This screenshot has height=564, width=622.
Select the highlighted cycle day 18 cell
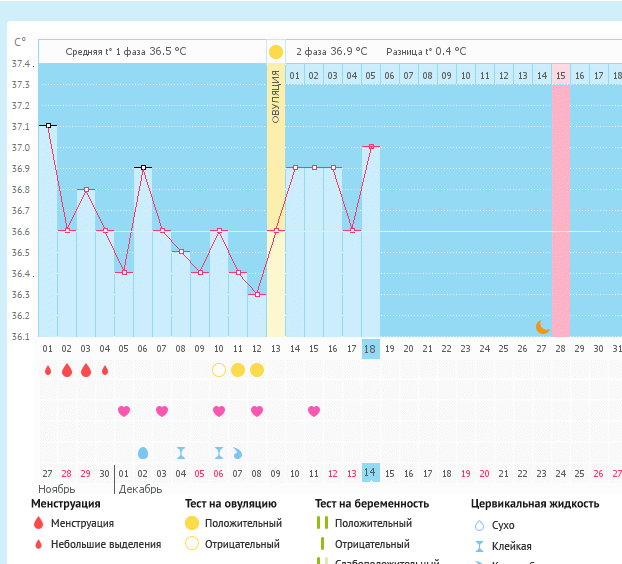370,348
